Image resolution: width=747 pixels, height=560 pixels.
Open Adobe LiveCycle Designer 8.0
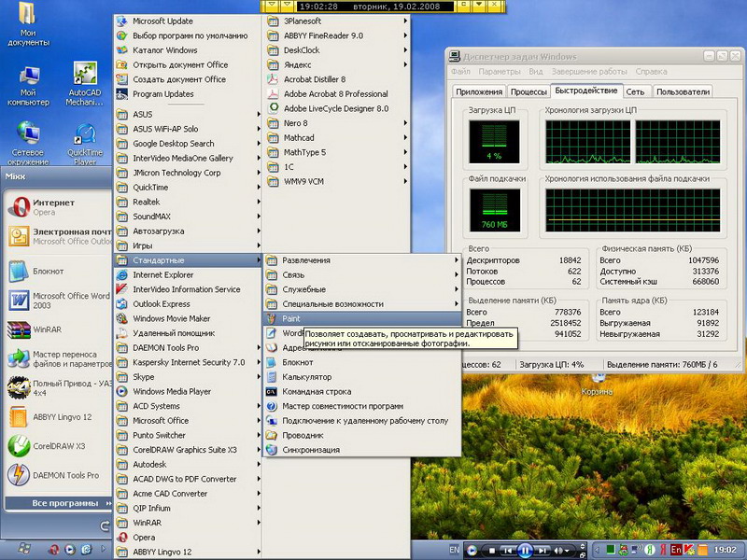click(x=336, y=108)
